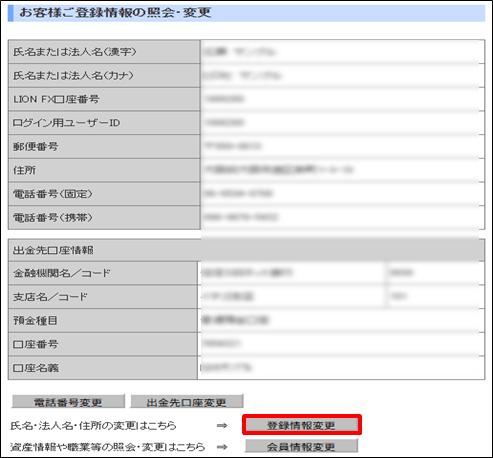493x458 pixels.
Task: Click the 会員情報変更 button
Action: click(x=301, y=446)
